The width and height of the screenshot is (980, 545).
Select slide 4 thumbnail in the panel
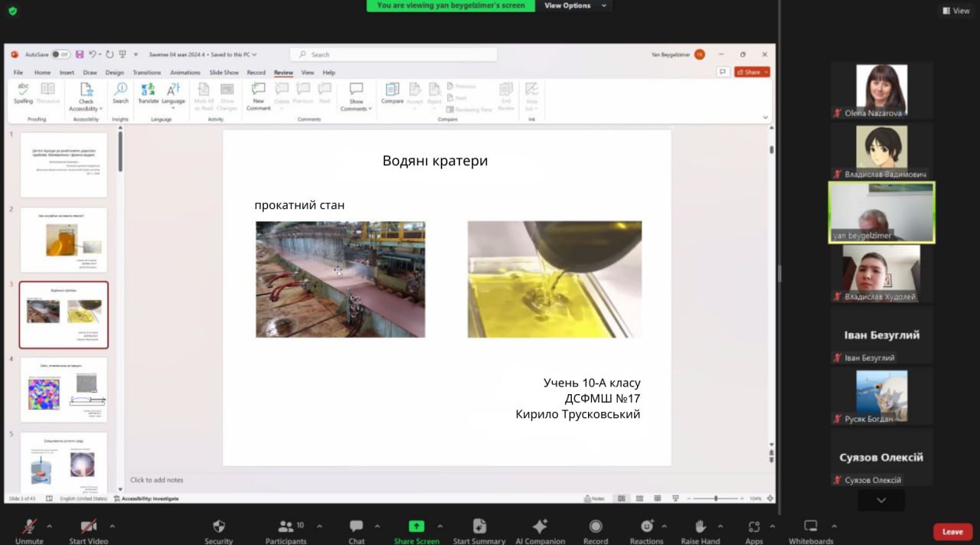[64, 389]
